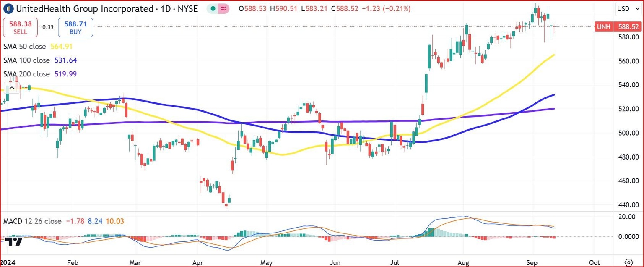Select the SMA 200 close legend
This screenshot has height=267, width=644.
pos(26,74)
